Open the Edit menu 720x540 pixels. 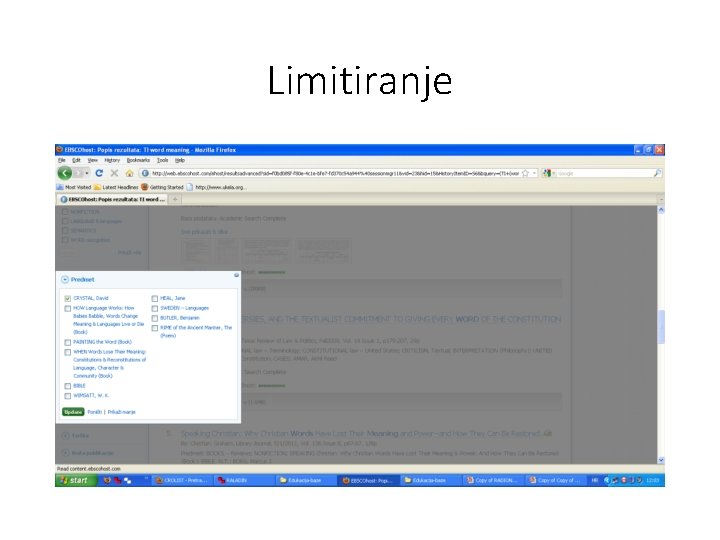point(76,160)
